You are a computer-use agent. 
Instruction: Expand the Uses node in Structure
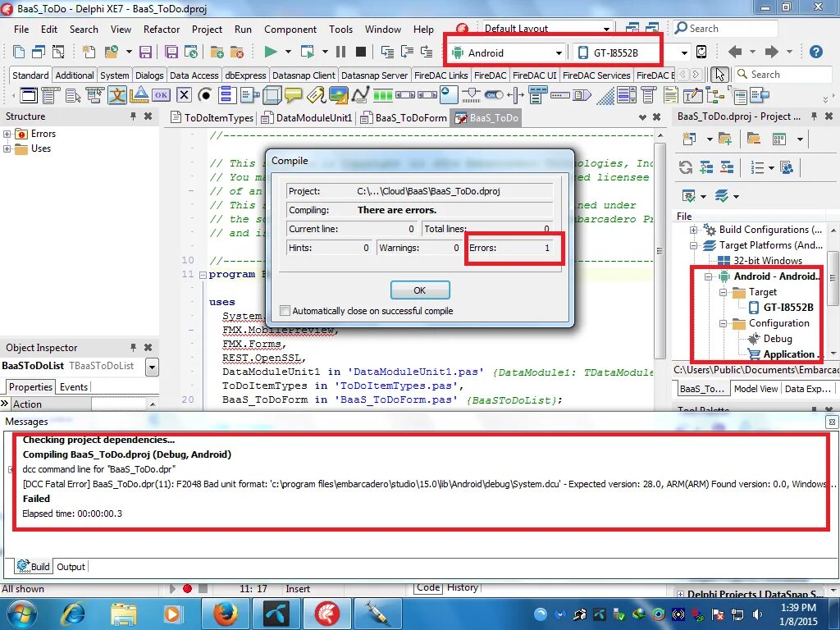pyautogui.click(x=7, y=149)
